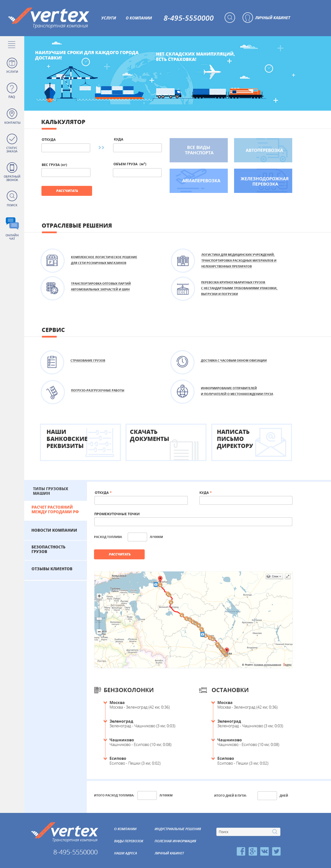
Task: Open Онлайн чат speech bubble icon
Action: [12, 224]
